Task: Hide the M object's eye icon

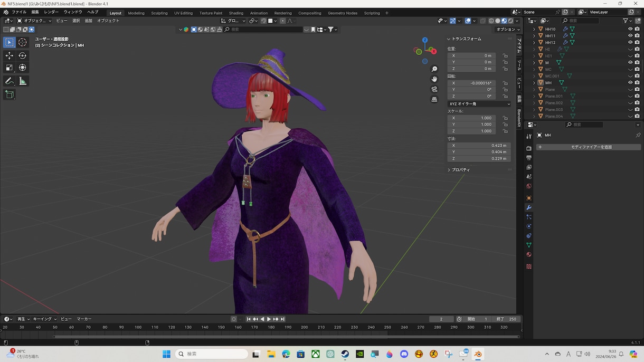Action: tap(630, 62)
